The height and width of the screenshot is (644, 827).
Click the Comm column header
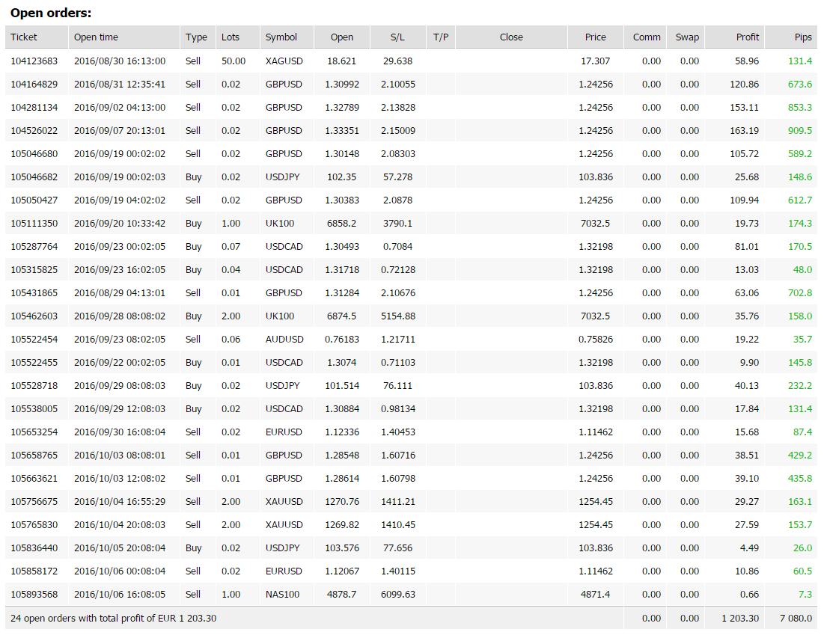[x=647, y=37]
